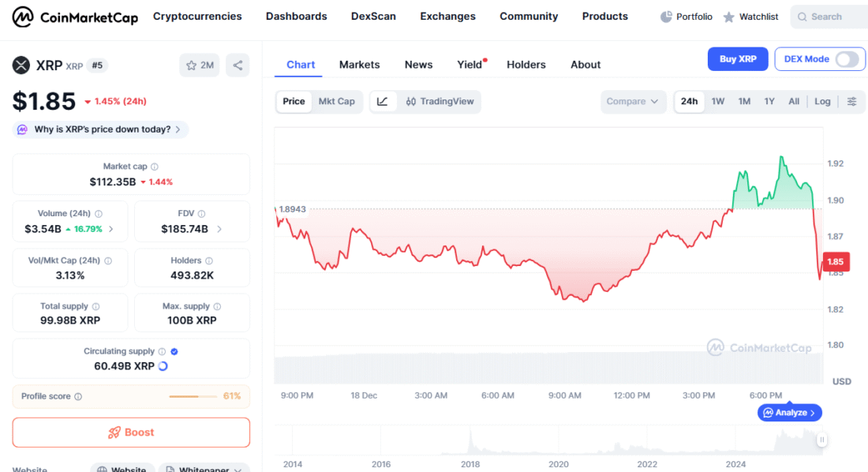Click the Search input field
Image resolution: width=868 pixels, height=472 pixels.
click(x=830, y=17)
